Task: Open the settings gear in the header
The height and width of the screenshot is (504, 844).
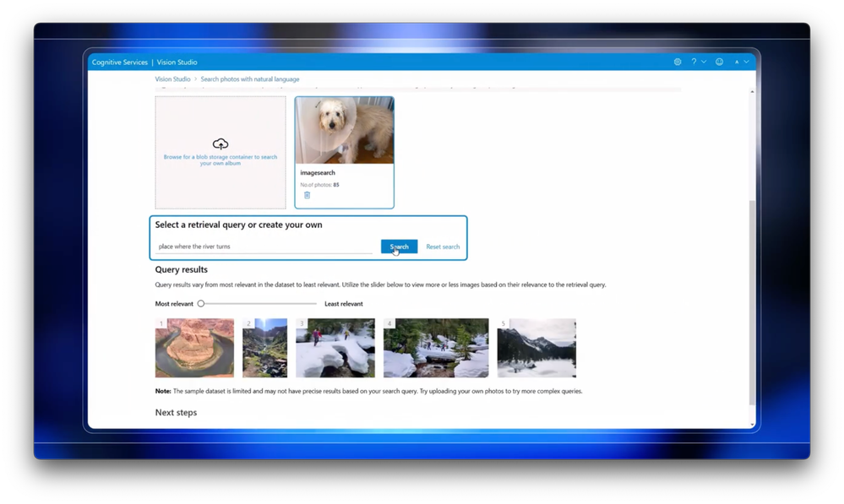Action: click(x=677, y=62)
